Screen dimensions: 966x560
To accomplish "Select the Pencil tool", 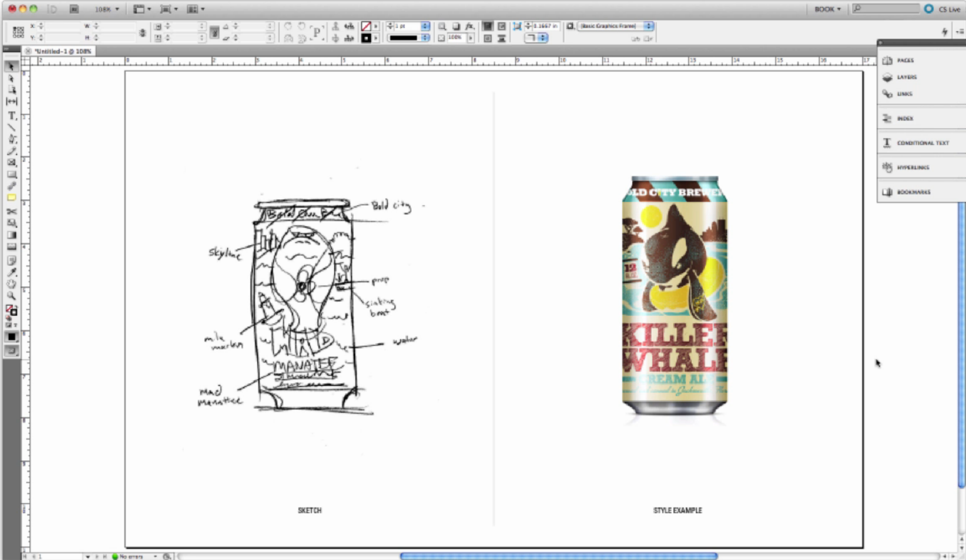I will tap(11, 151).
